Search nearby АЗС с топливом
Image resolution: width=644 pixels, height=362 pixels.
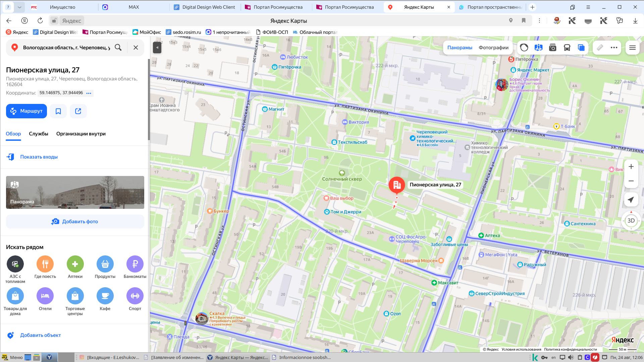(x=15, y=269)
